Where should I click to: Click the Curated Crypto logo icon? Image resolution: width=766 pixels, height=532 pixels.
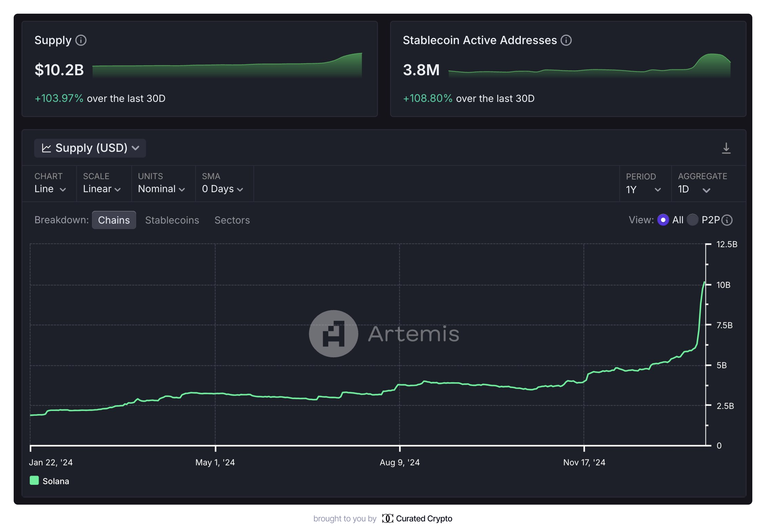point(387,518)
